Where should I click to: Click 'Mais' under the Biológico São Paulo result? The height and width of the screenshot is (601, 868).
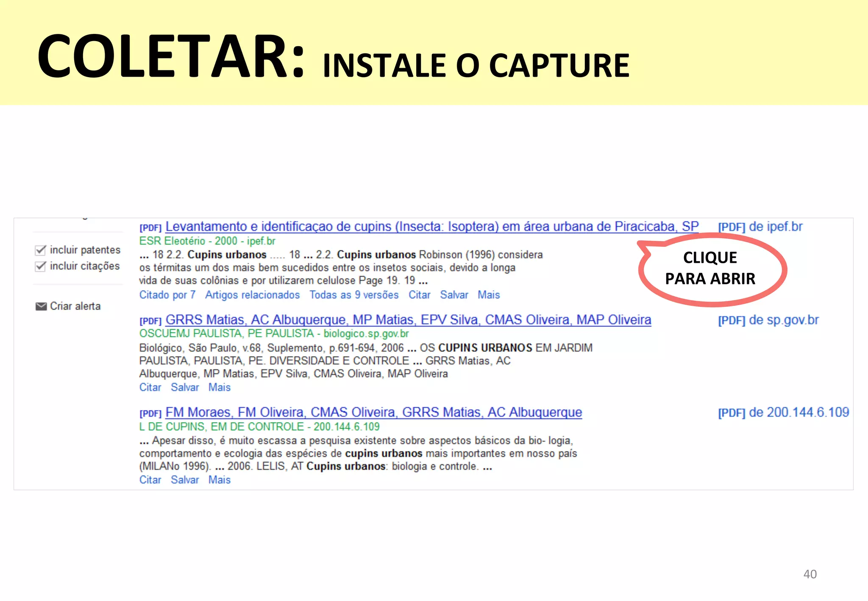[220, 387]
